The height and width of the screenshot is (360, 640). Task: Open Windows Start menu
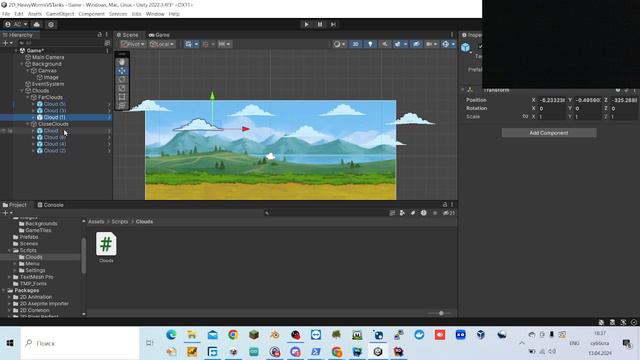10,343
